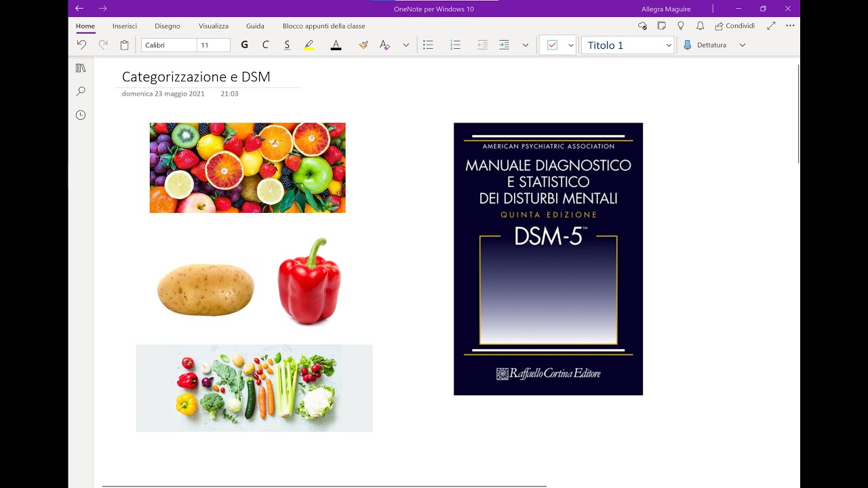The width and height of the screenshot is (868, 488).
Task: Increase paragraph indent
Action: (504, 45)
